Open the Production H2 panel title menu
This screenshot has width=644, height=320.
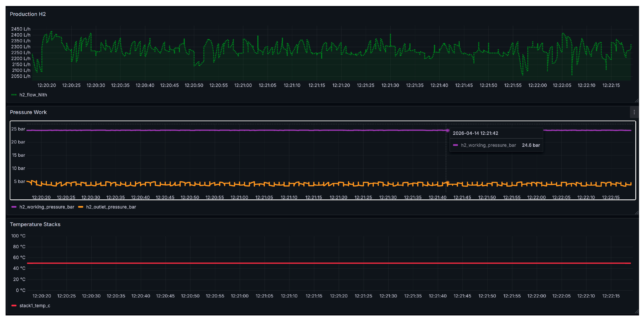pyautogui.click(x=28, y=14)
